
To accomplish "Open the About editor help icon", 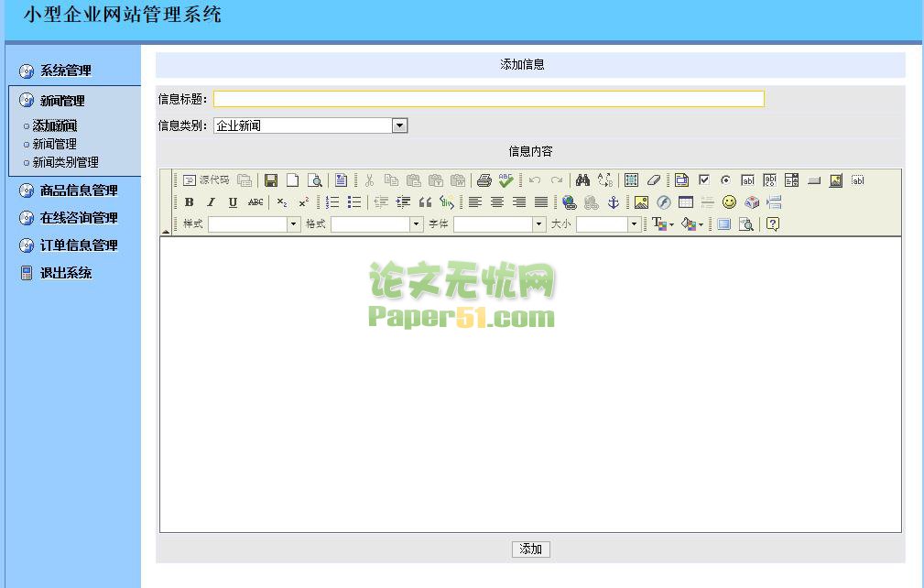I will click(773, 223).
